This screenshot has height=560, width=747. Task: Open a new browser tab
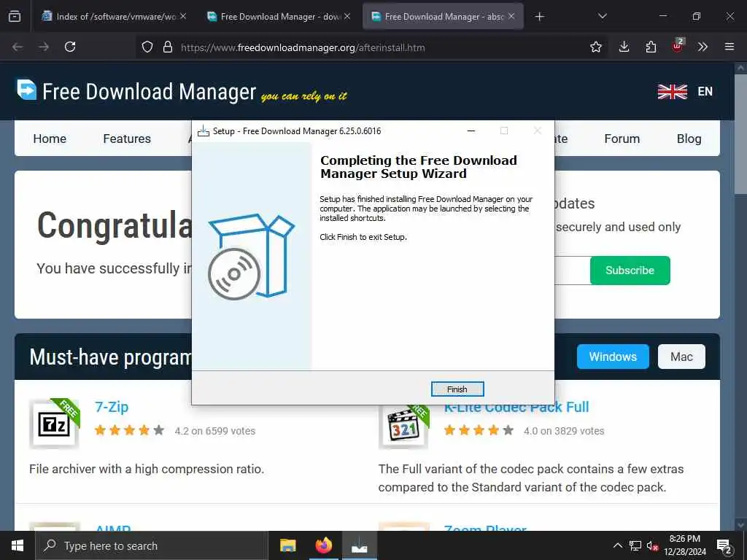(539, 17)
